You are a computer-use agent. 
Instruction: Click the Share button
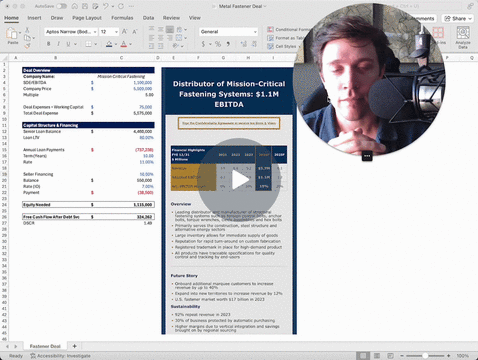(x=458, y=18)
